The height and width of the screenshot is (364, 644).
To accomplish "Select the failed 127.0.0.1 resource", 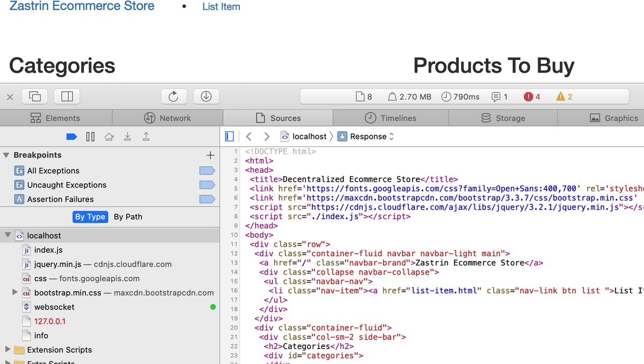I will [109, 321].
